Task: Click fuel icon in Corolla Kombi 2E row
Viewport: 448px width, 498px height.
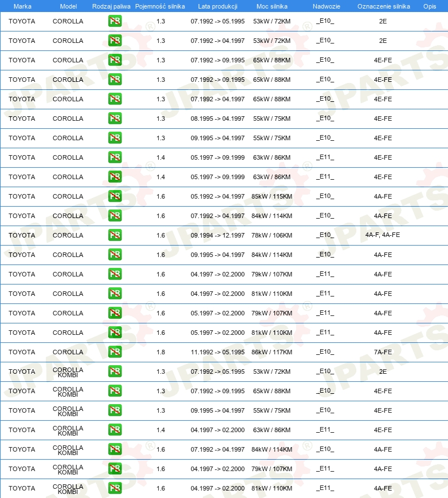Action: 115,371
